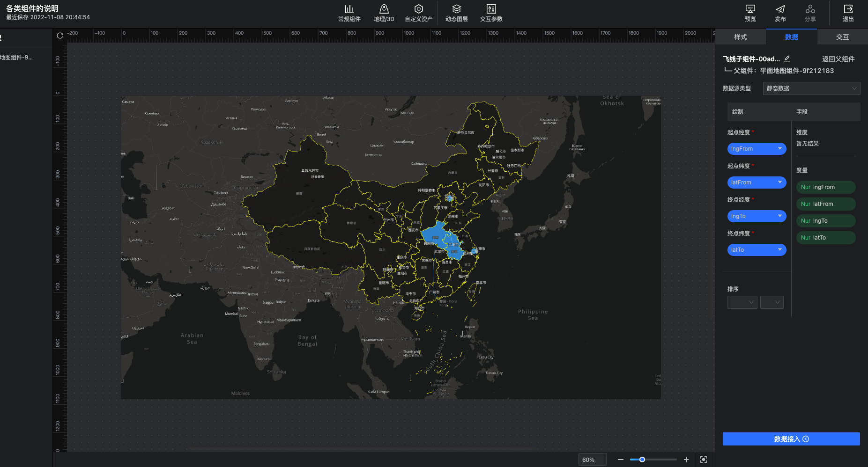
Task: Open the 终点纬度 latTo field dropdown
Action: pyautogui.click(x=757, y=250)
